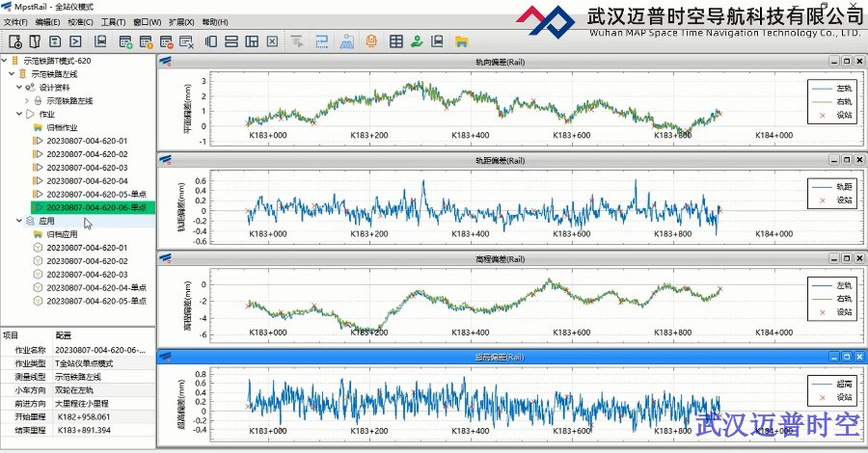The image size is (868, 453).
Task: Click the orange total station icon
Action: pos(371,40)
